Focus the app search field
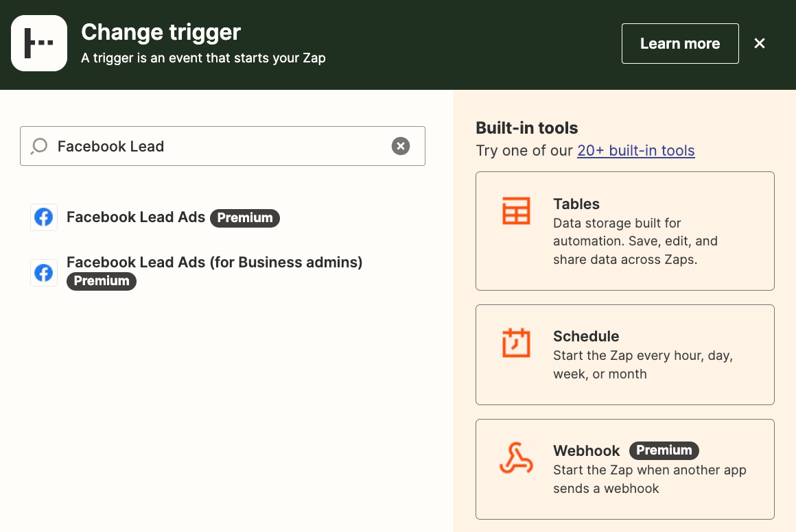The width and height of the screenshot is (796, 532). [x=220, y=146]
